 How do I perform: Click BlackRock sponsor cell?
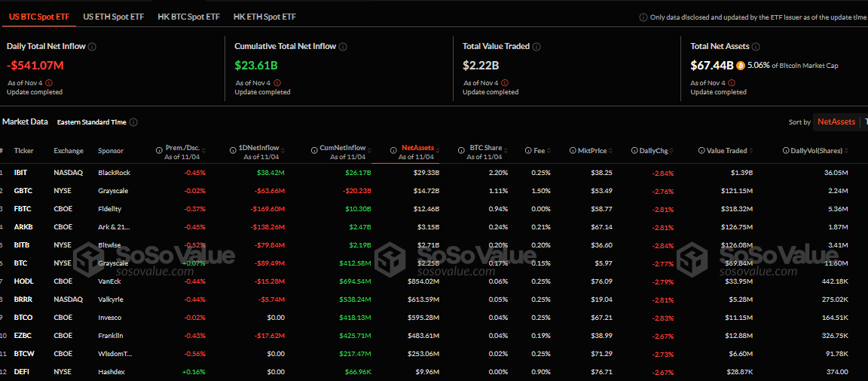click(114, 173)
